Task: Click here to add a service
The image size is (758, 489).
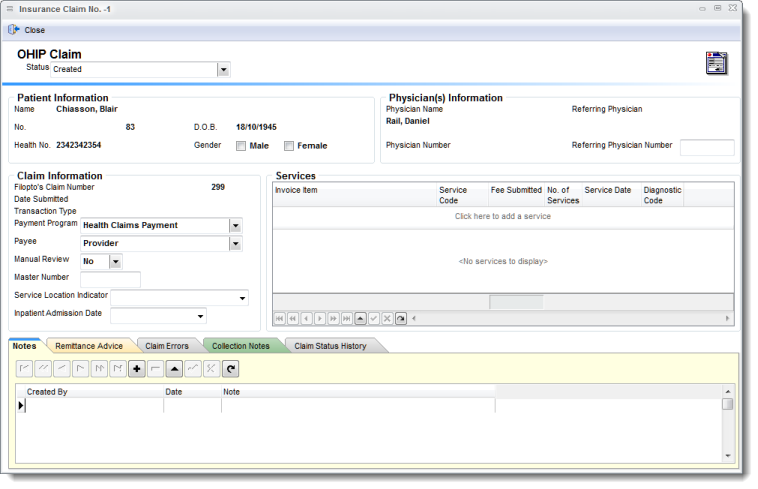Action: point(502,216)
